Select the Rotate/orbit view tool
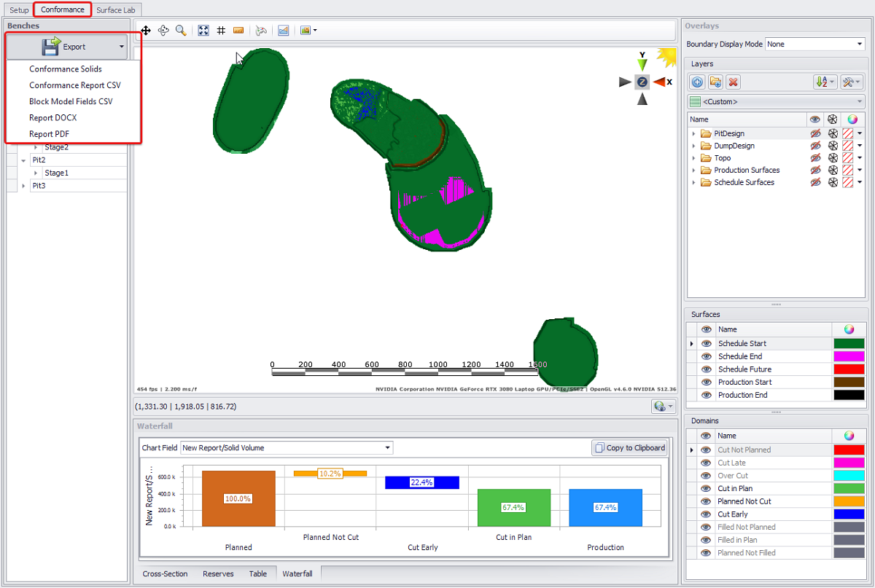Image resolution: width=875 pixels, height=588 pixels. pyautogui.click(x=163, y=31)
